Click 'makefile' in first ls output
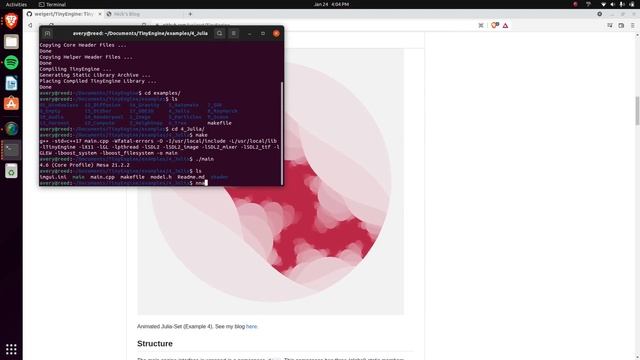The image size is (640, 360). 219,123
